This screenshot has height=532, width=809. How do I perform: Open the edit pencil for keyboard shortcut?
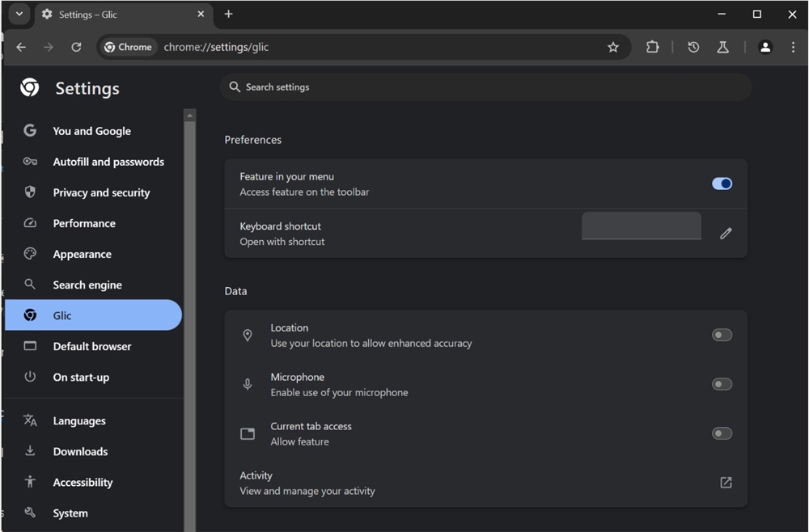(x=726, y=233)
